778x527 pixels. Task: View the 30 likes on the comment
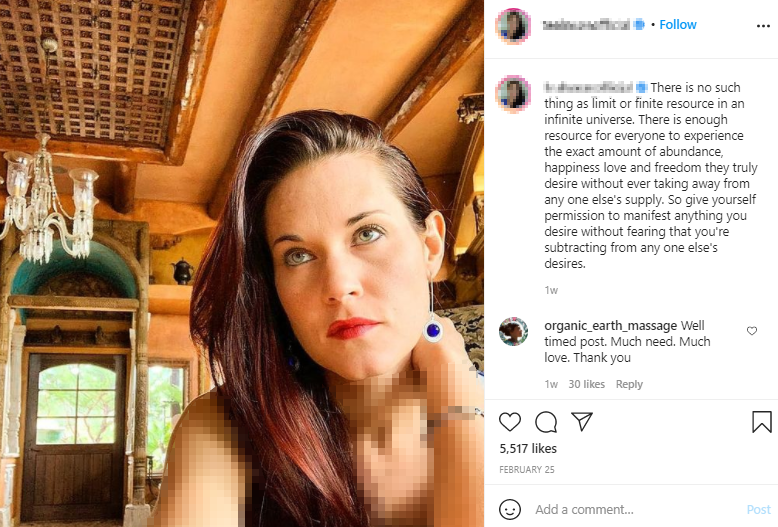587,384
